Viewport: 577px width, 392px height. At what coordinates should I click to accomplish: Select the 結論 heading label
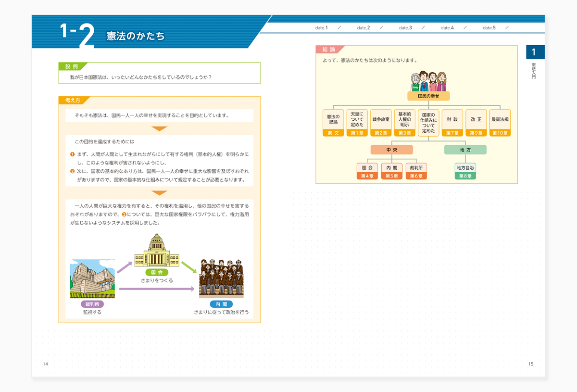329,49
